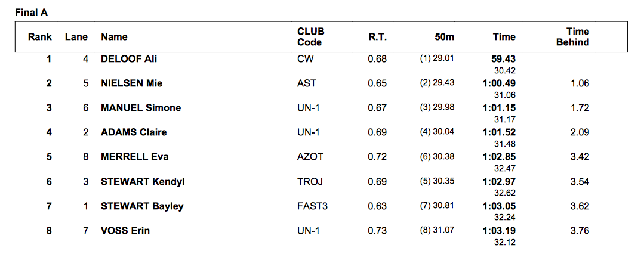This screenshot has height=254, width=644.
Task: Select the Name column header
Action: coord(114,37)
